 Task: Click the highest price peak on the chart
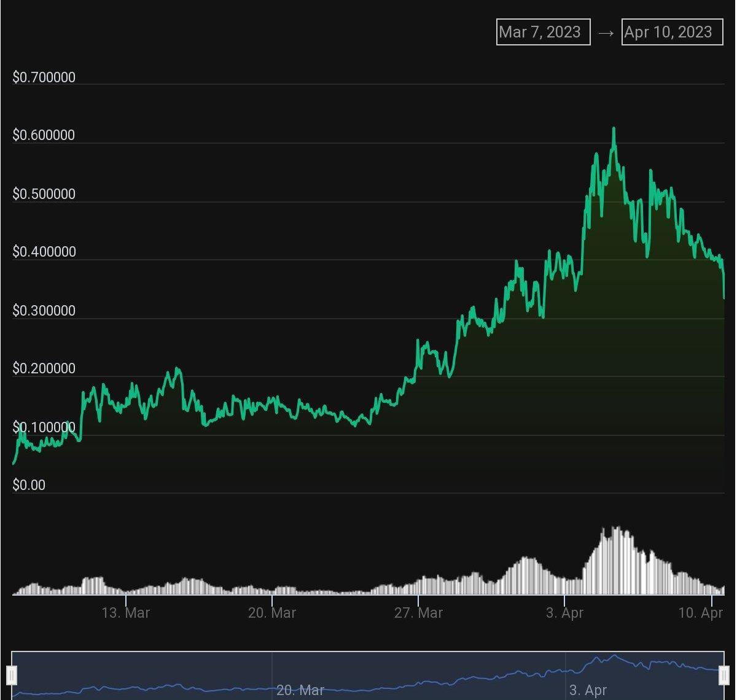(x=613, y=129)
